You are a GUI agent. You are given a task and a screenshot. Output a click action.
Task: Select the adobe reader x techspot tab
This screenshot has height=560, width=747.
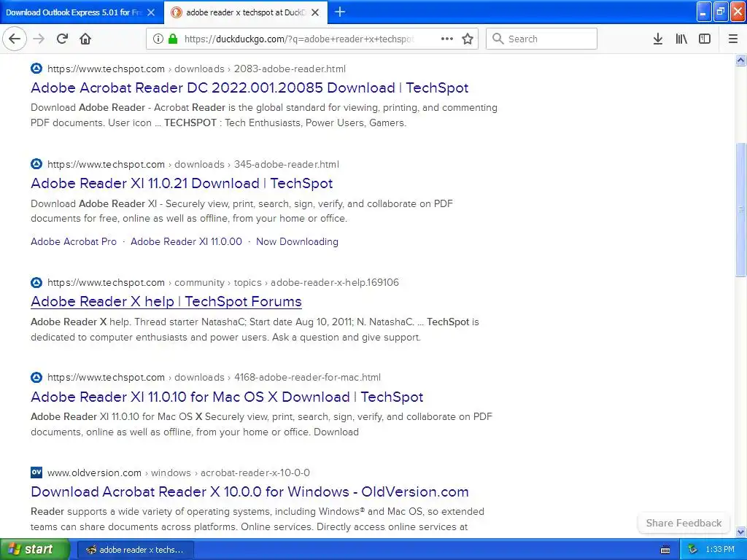tap(245, 12)
